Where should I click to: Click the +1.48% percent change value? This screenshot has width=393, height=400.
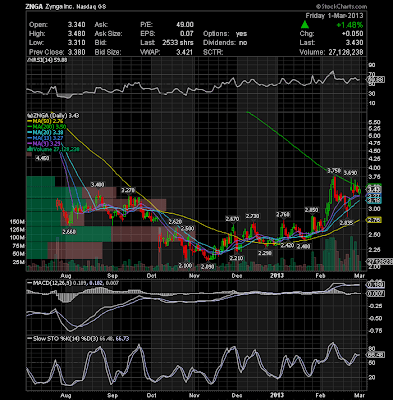350,25
